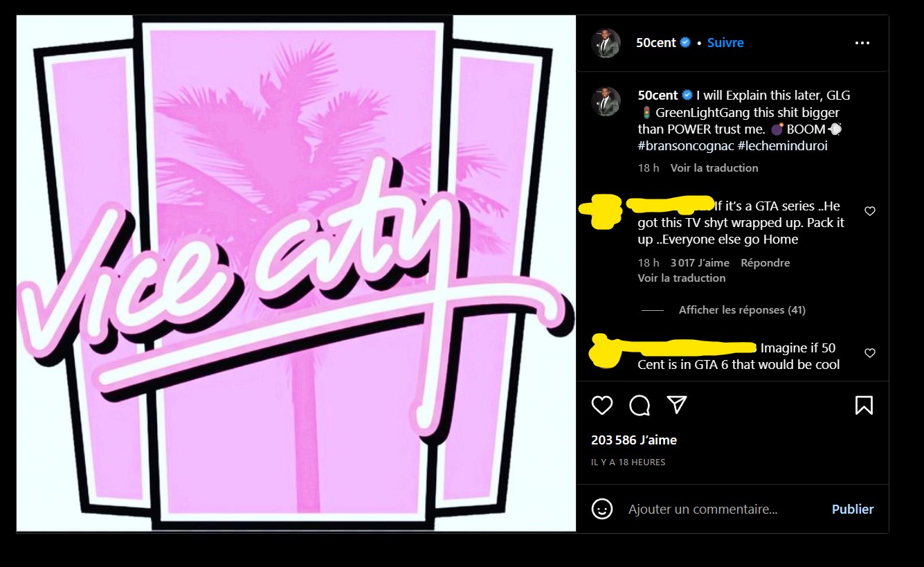Click Répondre under the GTA series comment

[765, 263]
